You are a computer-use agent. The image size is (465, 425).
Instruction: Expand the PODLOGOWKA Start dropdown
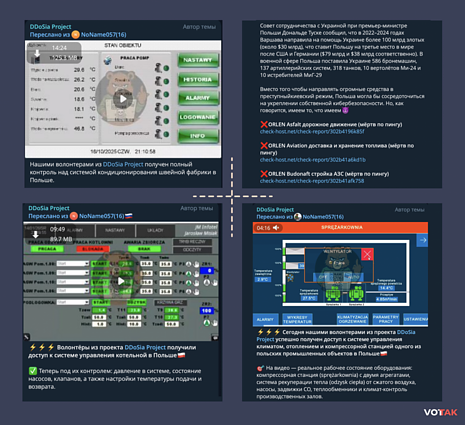point(73,302)
